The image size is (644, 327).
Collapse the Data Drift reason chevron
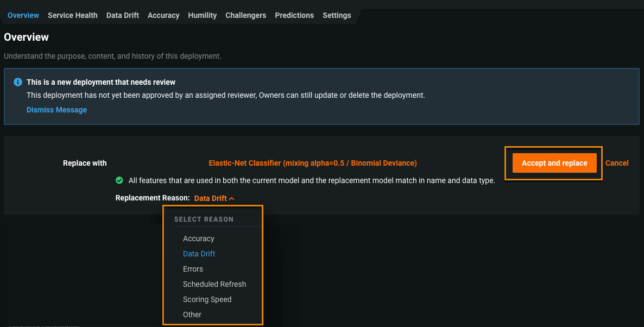pos(232,199)
